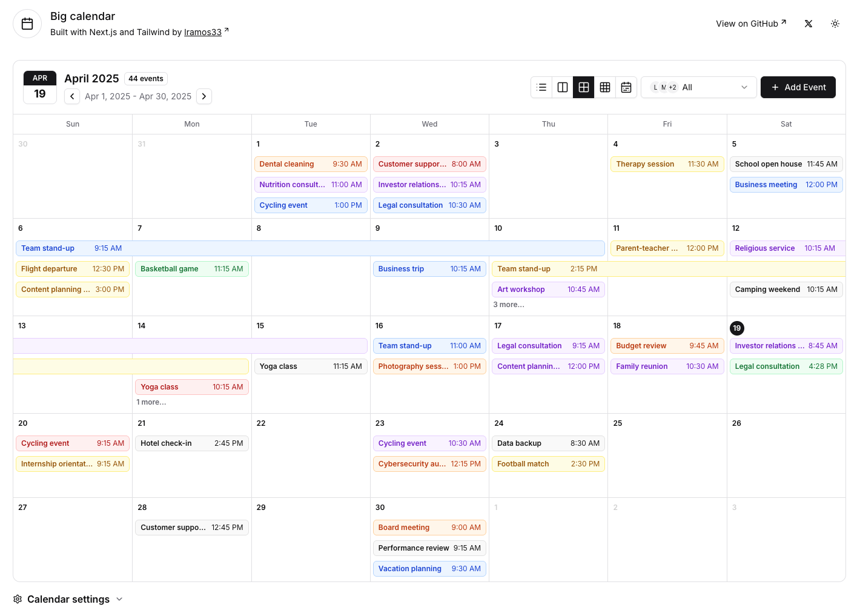Open Budget review event on April 18
This screenshot has width=860, height=616.
click(x=667, y=346)
